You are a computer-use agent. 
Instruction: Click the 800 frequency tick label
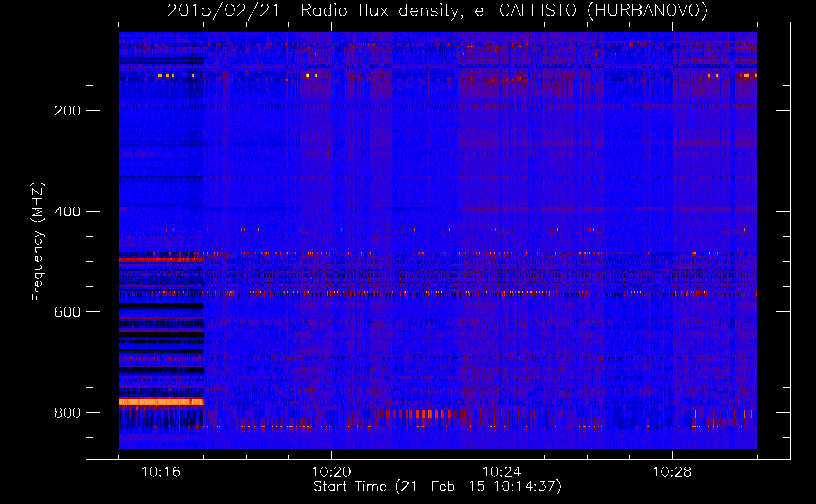(x=68, y=413)
